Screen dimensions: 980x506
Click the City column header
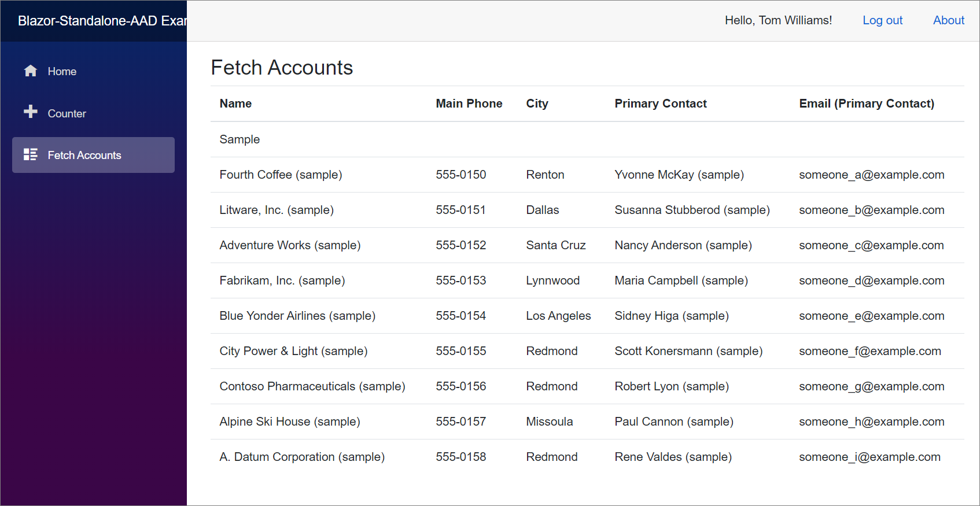[537, 104]
